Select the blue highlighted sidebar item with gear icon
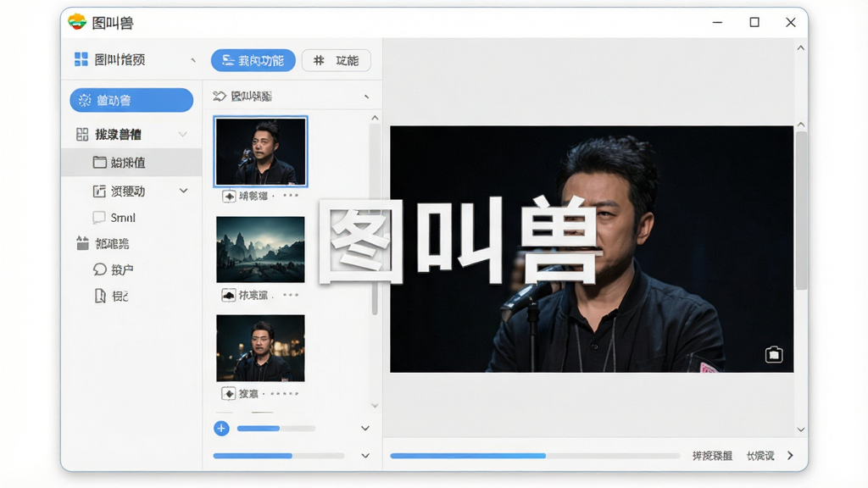Image resolution: width=868 pixels, height=488 pixels. [131, 100]
